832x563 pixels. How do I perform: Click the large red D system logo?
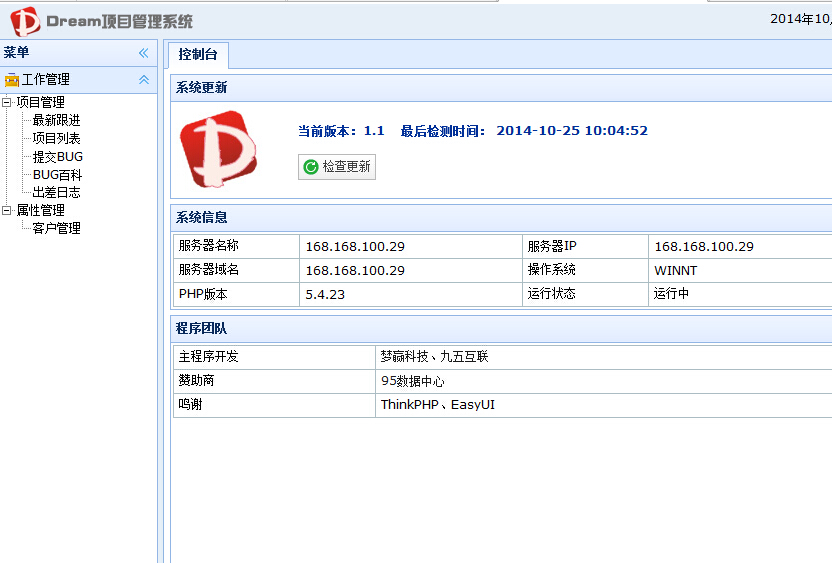219,148
